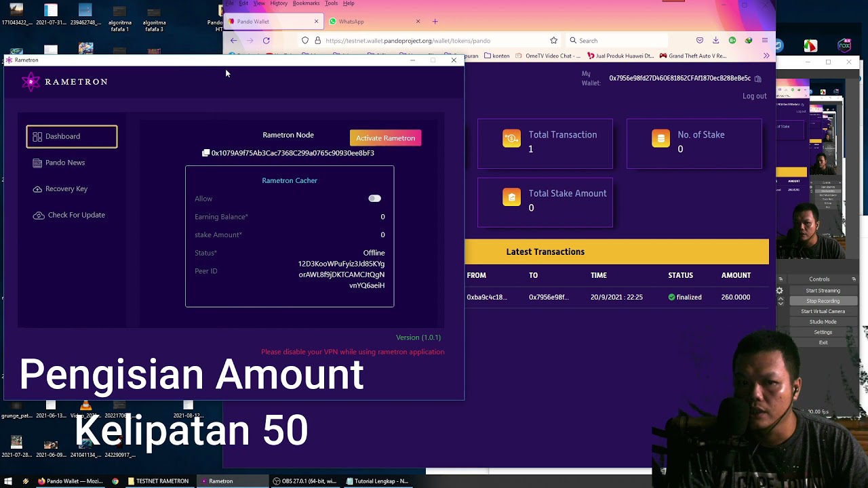Click the Total Transaction card icon
868x488 pixels.
tap(511, 138)
